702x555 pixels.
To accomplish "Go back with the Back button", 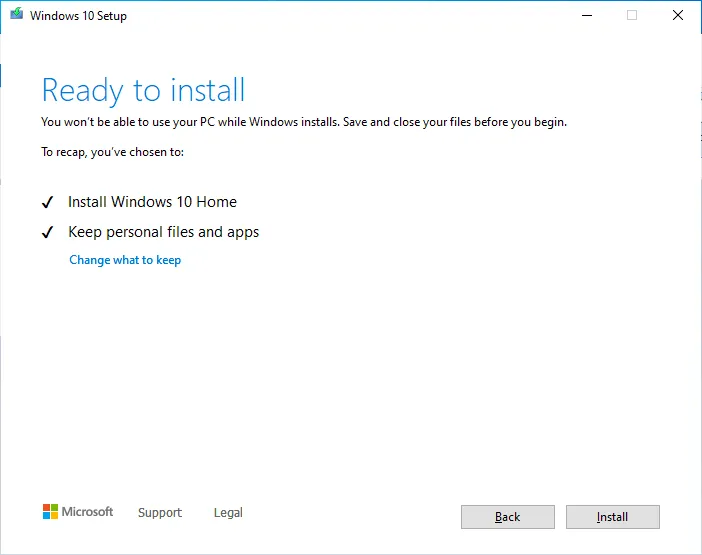I will (x=508, y=517).
